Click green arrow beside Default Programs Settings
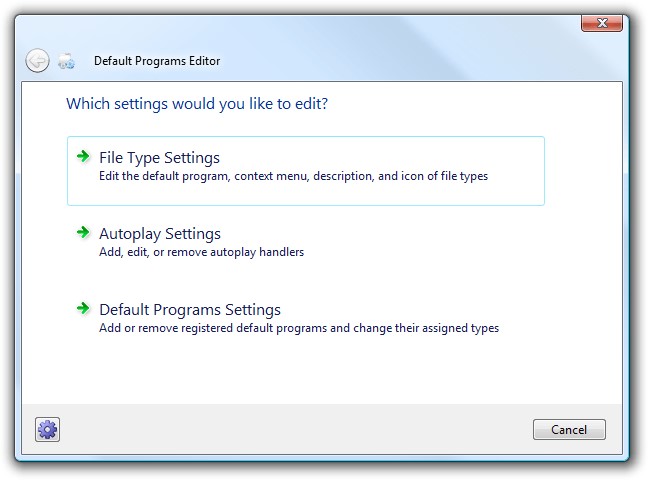 83,309
